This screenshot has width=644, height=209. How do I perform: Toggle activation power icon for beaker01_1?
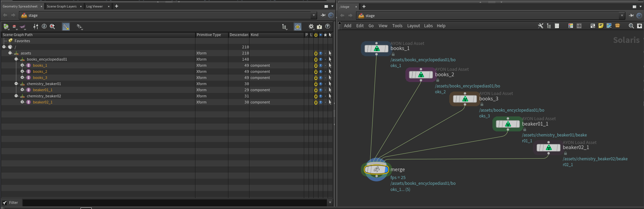[x=316, y=90]
